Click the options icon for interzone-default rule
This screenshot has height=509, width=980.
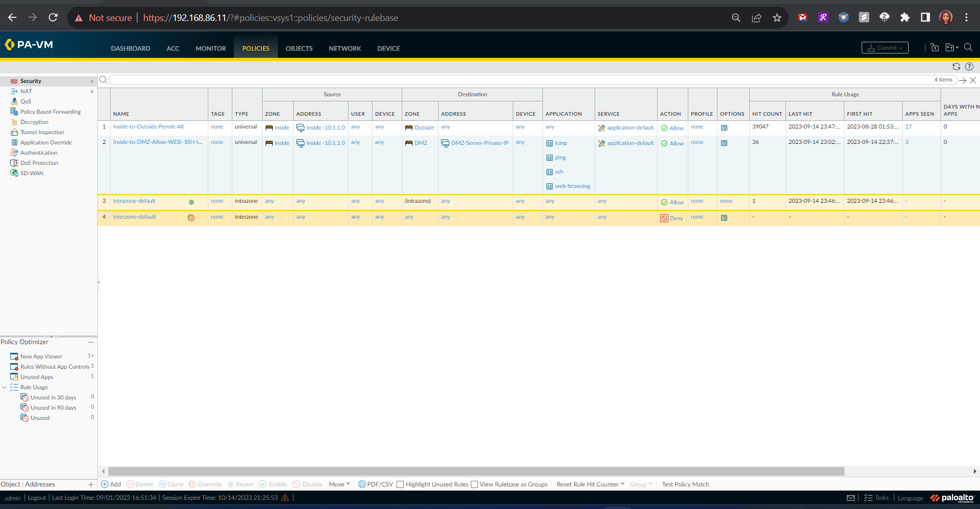pyautogui.click(x=724, y=218)
